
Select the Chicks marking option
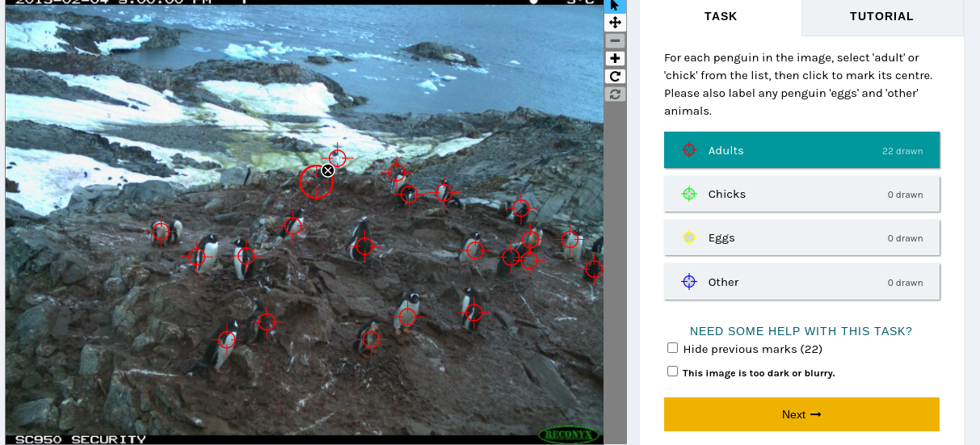pyautogui.click(x=801, y=194)
